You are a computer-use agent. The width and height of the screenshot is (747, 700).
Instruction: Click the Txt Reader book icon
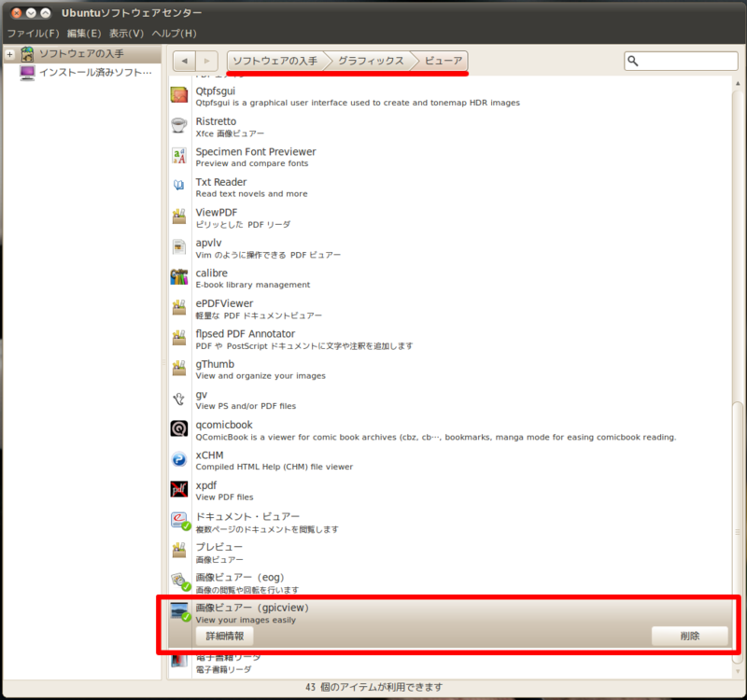(x=179, y=186)
